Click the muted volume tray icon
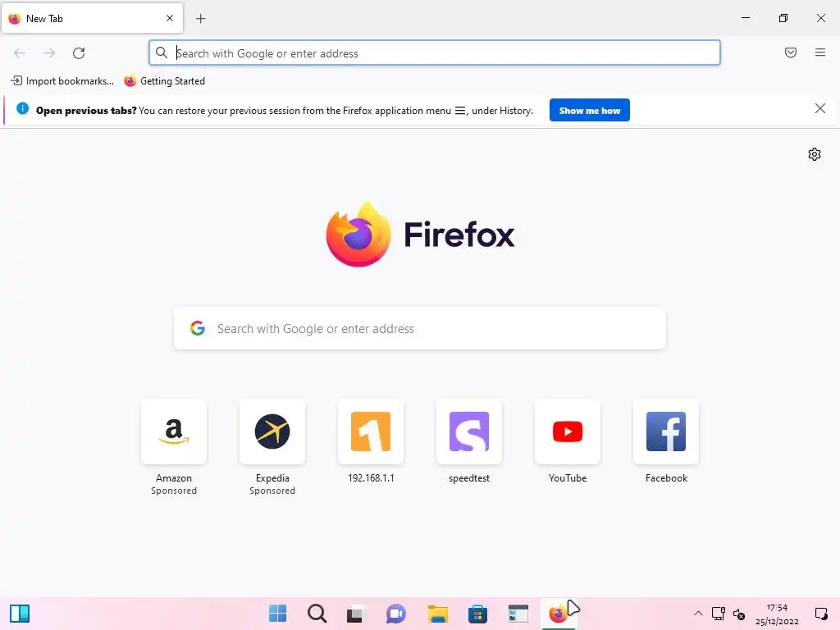Screen dimensions: 840x630 [739, 614]
